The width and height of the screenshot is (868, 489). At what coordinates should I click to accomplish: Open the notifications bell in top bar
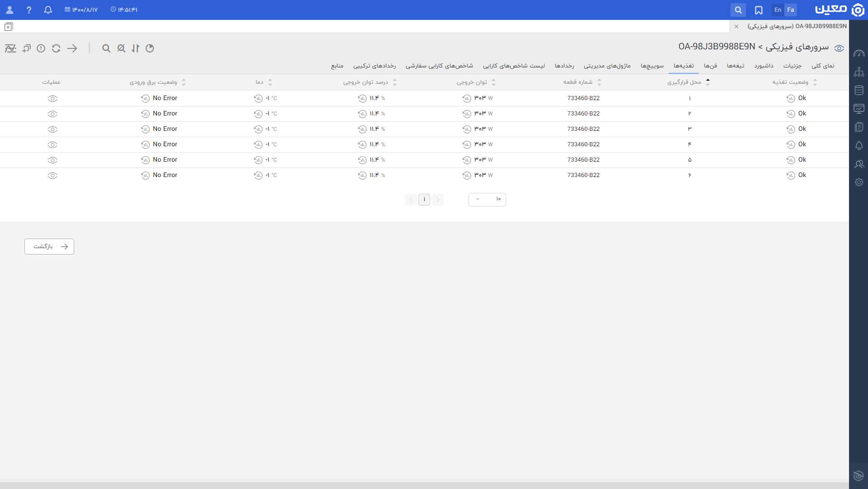click(48, 10)
